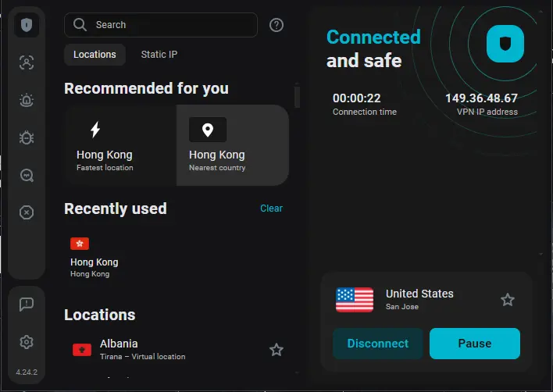Click the version number 4.24.2
This screenshot has width=553, height=392.
(27, 372)
